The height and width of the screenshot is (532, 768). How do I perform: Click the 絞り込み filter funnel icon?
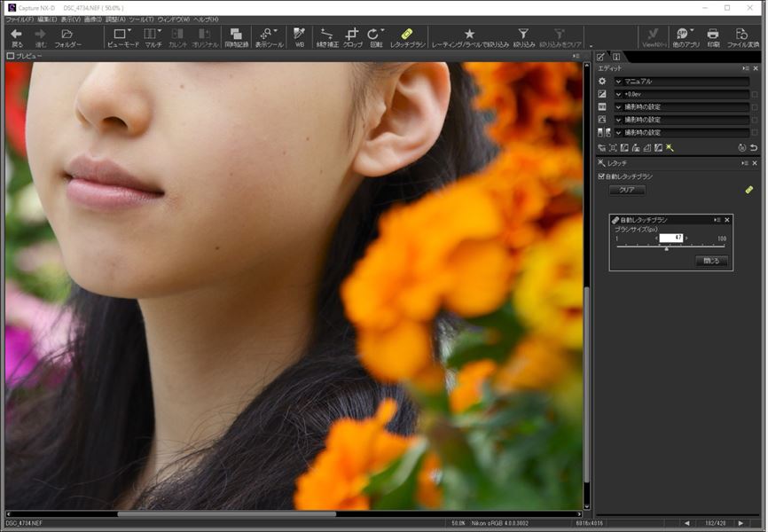[523, 34]
